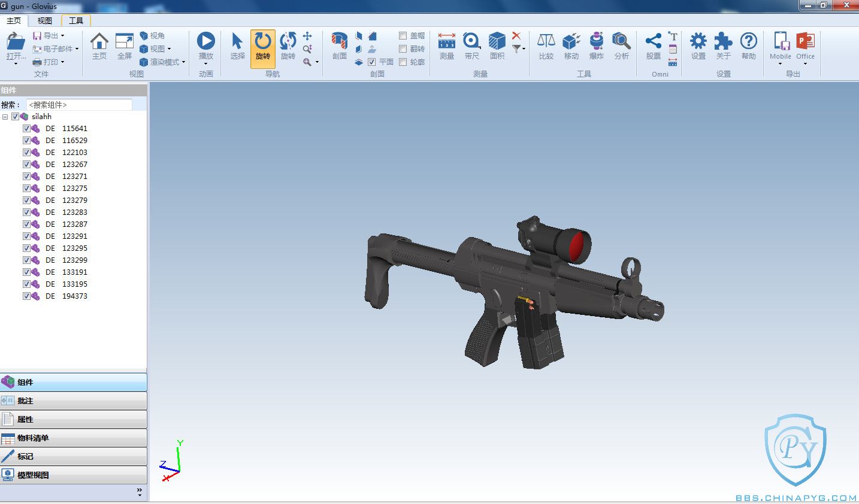This screenshot has height=504, width=859.
Task: Click the red X delete measurement icon
Action: click(516, 36)
